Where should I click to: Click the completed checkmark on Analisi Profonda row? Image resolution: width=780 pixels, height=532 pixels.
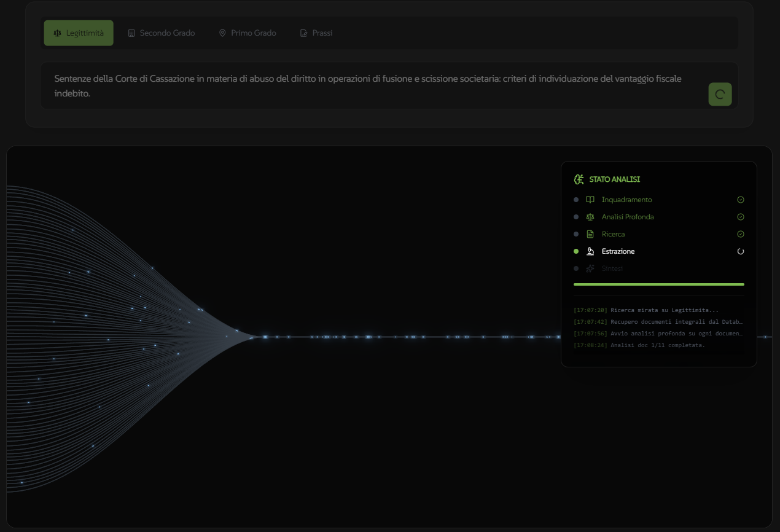click(x=741, y=217)
